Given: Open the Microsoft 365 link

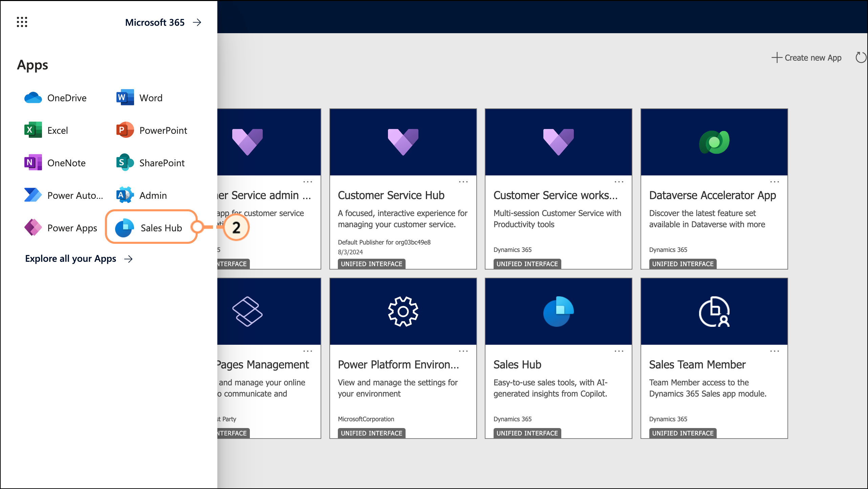Looking at the screenshot, I should pos(155,22).
